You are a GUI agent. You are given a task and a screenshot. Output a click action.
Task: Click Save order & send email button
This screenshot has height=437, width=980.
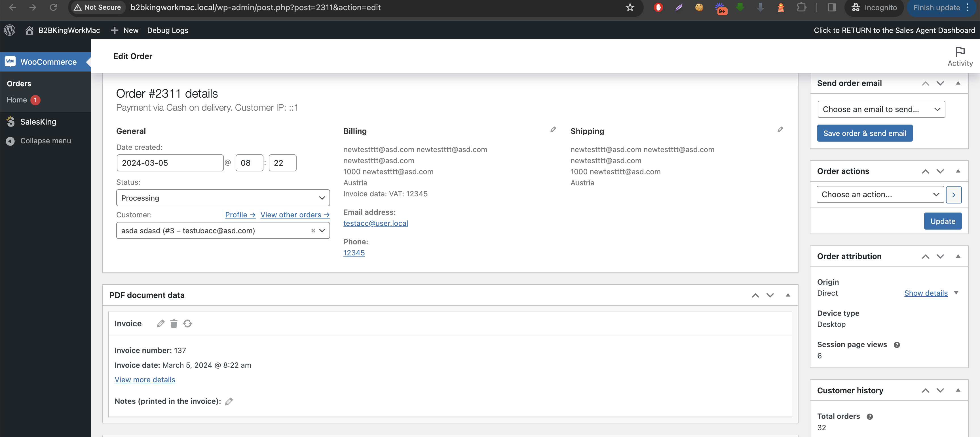[864, 133]
